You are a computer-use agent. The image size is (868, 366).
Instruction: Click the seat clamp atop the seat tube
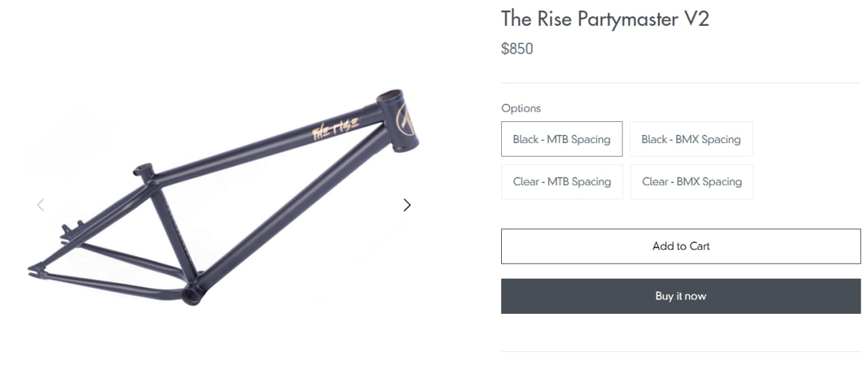point(144,169)
